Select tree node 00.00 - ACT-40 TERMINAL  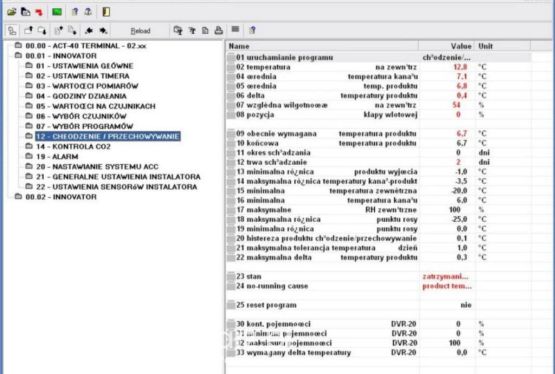(86, 46)
